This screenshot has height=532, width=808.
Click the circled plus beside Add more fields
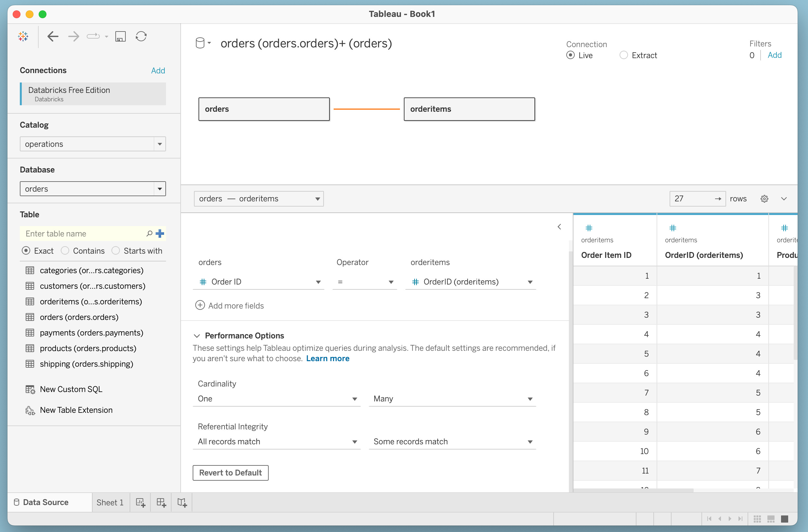[200, 305]
